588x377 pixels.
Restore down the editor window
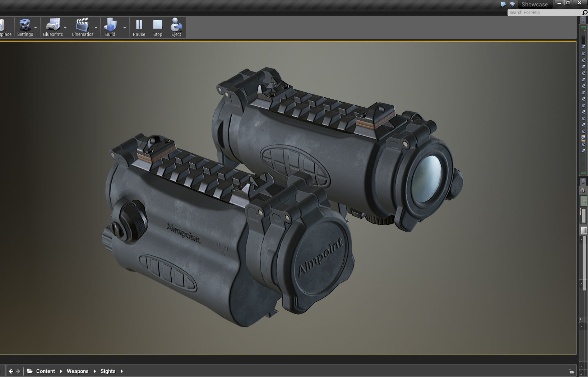568,3
